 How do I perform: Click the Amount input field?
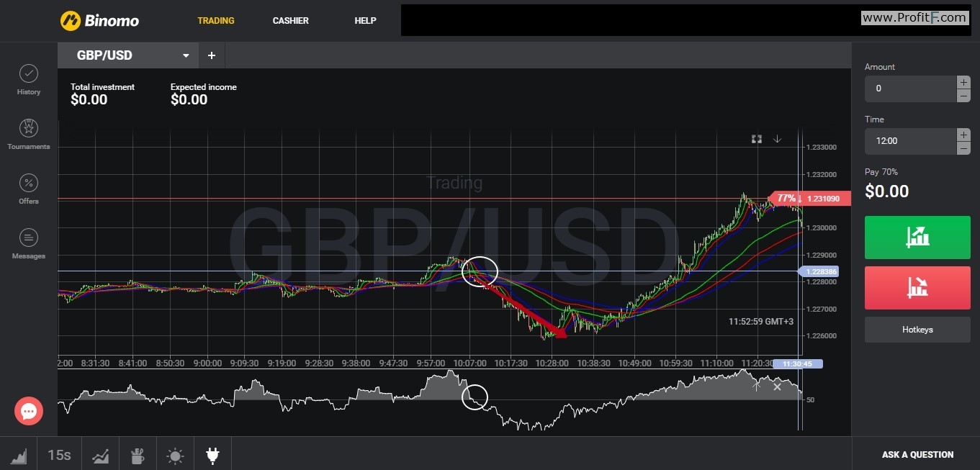[910, 89]
